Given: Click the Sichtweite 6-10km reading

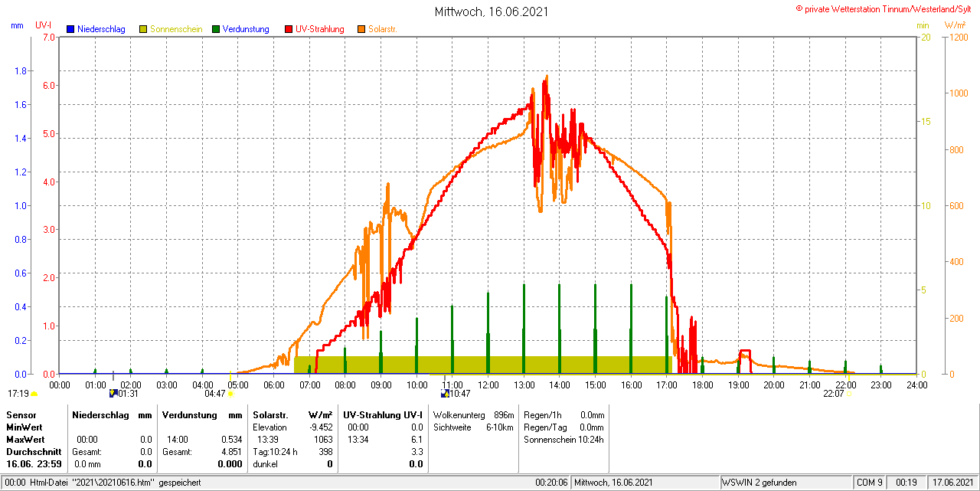Looking at the screenshot, I should [x=473, y=427].
